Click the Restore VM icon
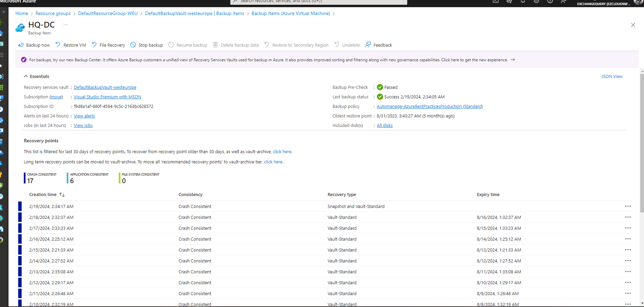This screenshot has width=644, height=307. (58, 45)
